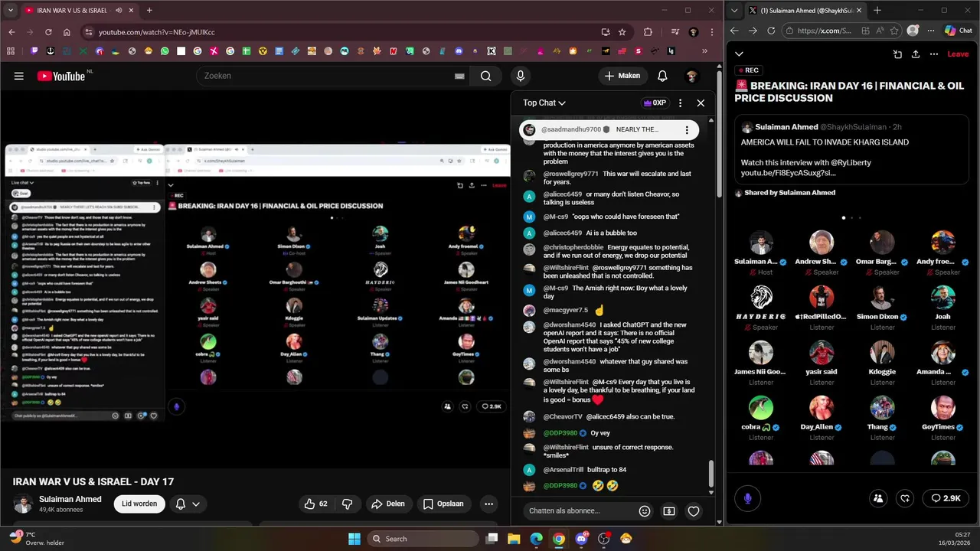Open a new Chrome tab
The width and height of the screenshot is (980, 551).
149,11
